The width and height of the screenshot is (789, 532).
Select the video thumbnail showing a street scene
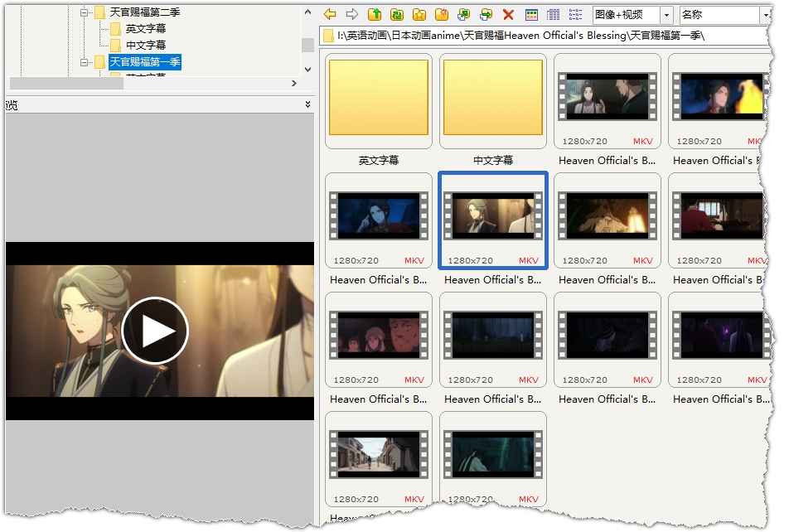[x=379, y=459]
